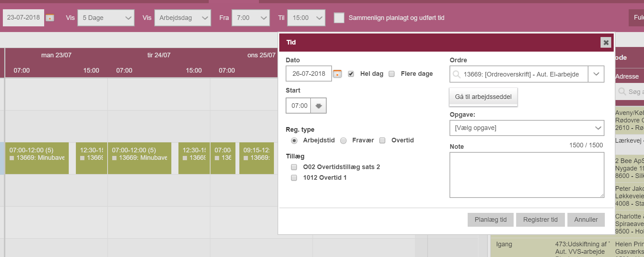Expand the 5 Dage view dropdown
Image resolution: width=644 pixels, height=257 pixels.
click(x=106, y=18)
